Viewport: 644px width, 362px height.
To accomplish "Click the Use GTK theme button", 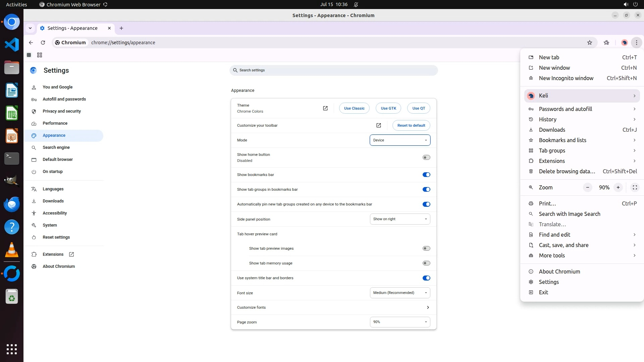I will point(388,108).
